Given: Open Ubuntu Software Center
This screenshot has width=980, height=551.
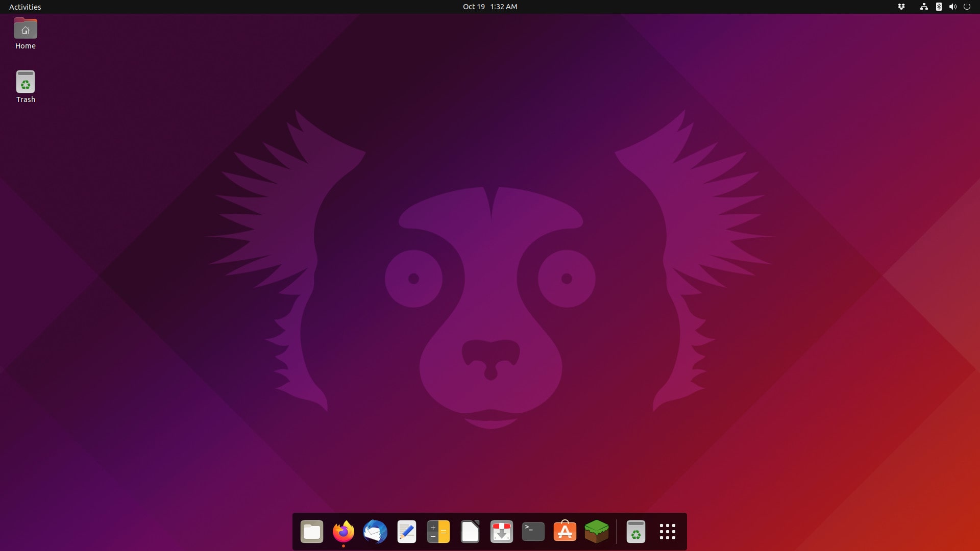Looking at the screenshot, I should coord(565,532).
